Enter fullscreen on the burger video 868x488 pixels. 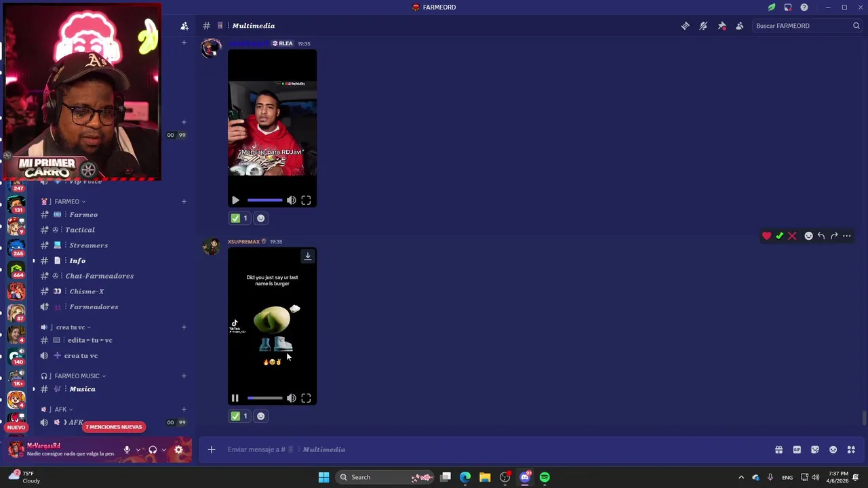pos(307,399)
